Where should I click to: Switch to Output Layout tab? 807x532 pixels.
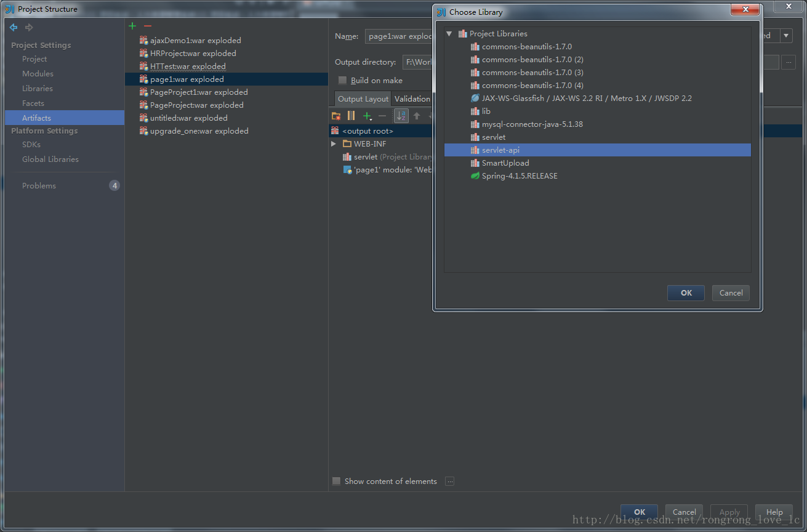pos(363,99)
